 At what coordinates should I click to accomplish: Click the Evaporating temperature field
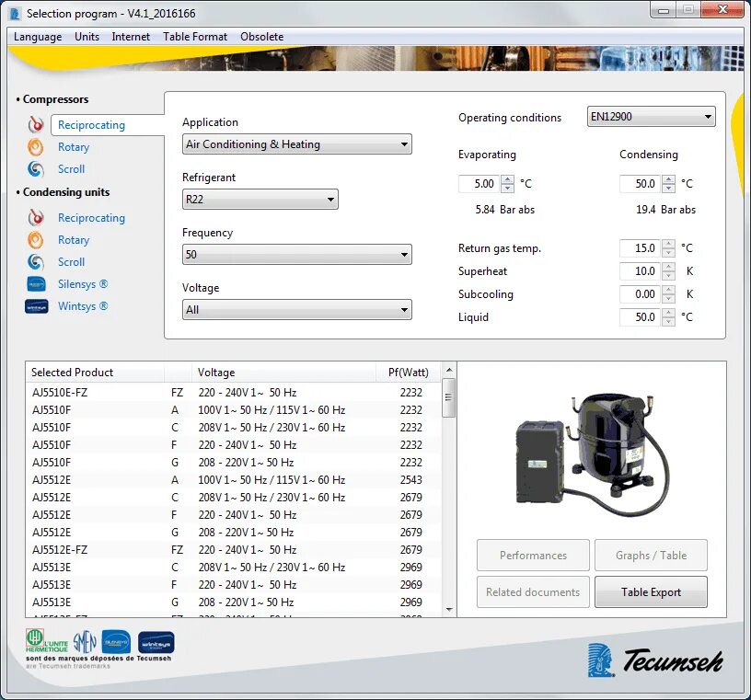tap(479, 184)
